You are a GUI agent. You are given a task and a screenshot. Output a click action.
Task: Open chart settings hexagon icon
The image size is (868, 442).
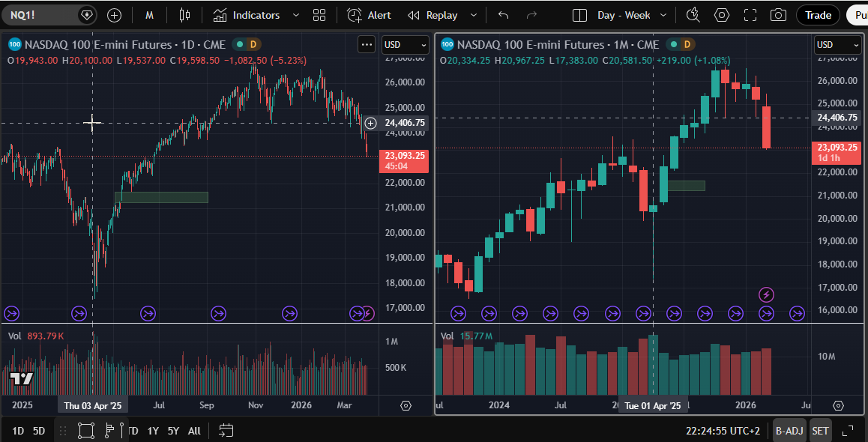click(721, 15)
